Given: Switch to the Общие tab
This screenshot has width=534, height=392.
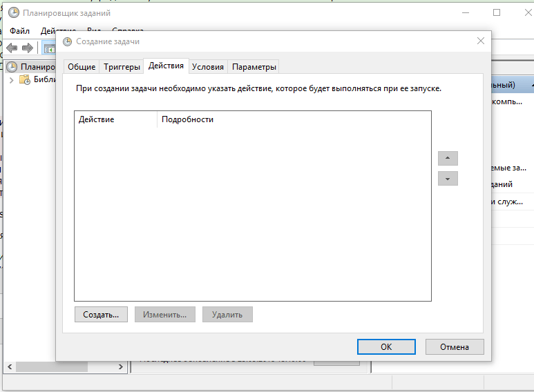Looking at the screenshot, I should click(82, 67).
